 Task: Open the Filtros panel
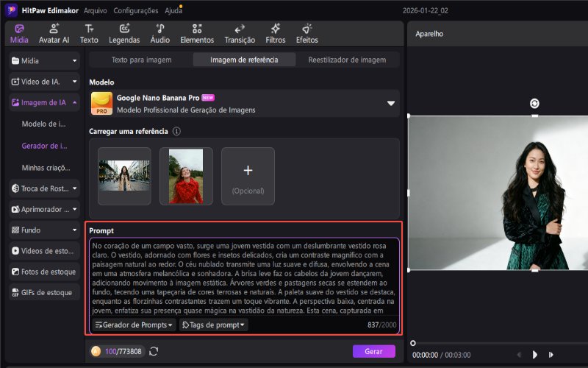pyautogui.click(x=275, y=34)
